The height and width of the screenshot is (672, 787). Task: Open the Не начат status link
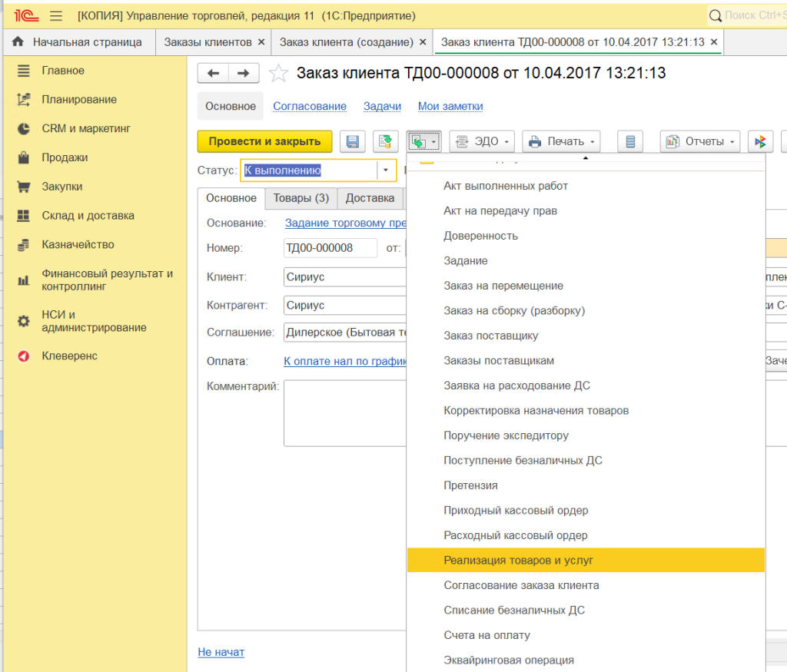point(221,652)
